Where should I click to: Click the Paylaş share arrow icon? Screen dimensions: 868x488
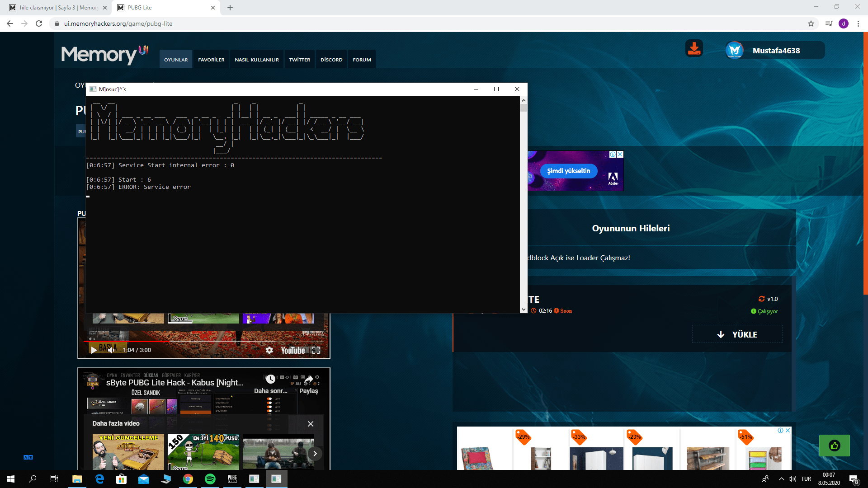pyautogui.click(x=309, y=380)
